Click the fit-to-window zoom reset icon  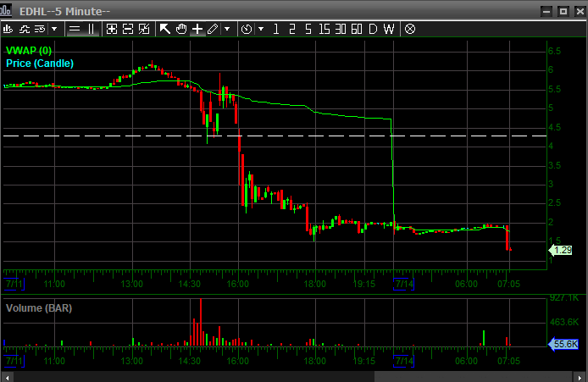144,29
